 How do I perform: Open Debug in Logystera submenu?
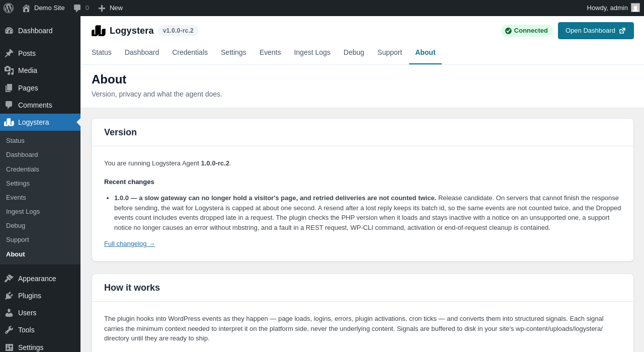click(x=16, y=226)
